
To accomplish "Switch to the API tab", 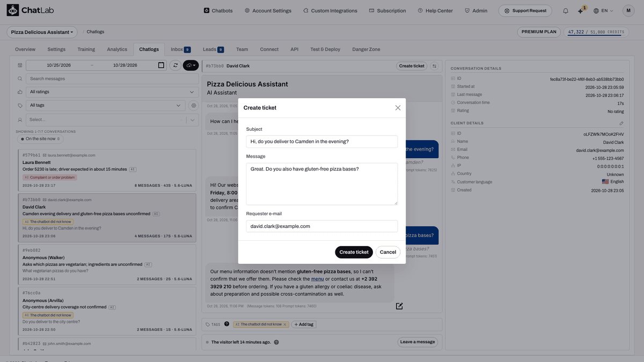I will (x=295, y=49).
